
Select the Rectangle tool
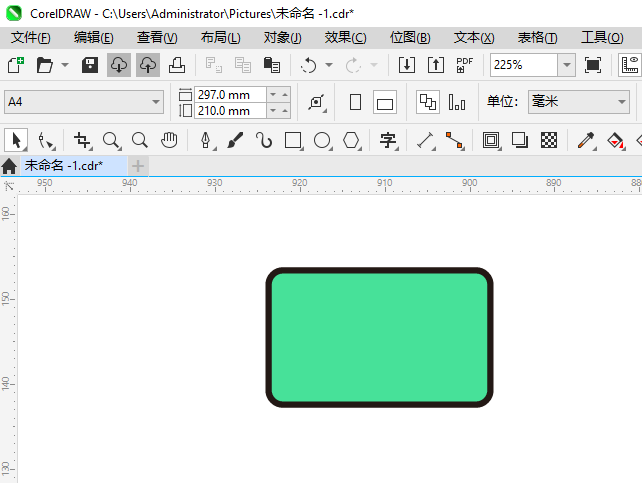tap(293, 140)
